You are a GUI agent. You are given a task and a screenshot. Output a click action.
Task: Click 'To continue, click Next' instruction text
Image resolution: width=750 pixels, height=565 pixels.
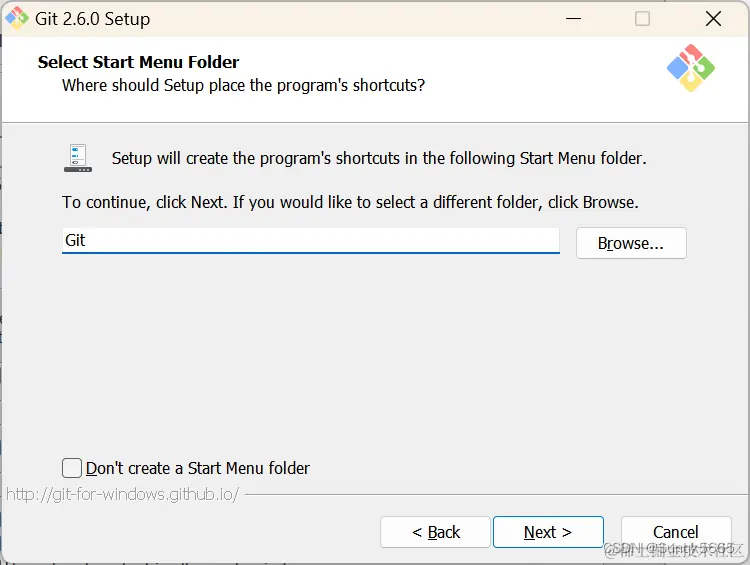click(350, 202)
